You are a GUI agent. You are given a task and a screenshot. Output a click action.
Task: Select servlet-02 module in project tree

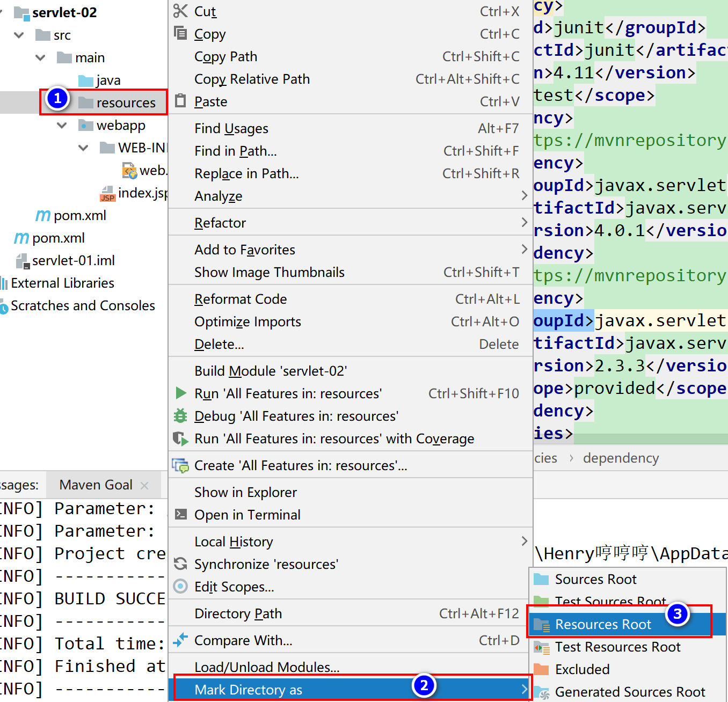click(64, 12)
